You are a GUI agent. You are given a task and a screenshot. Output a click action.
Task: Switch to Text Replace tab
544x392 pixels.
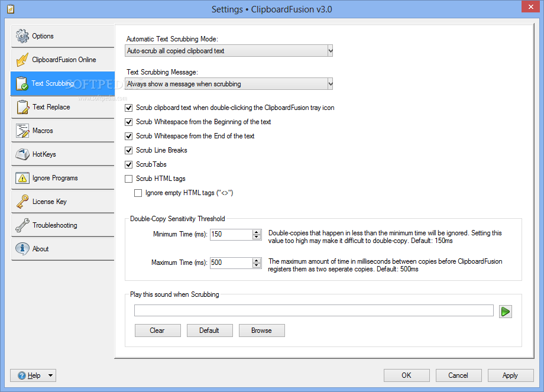63,107
